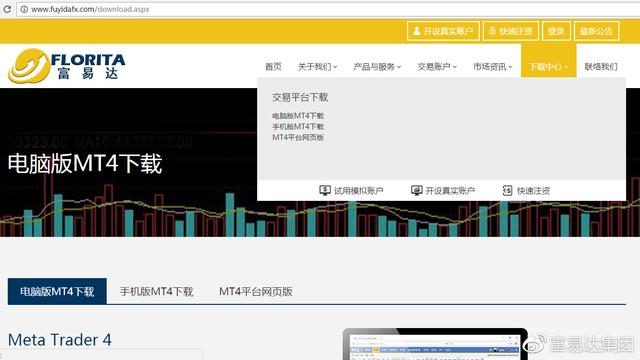Click the 登录 button
This screenshot has width=640, height=360.
(x=556, y=31)
